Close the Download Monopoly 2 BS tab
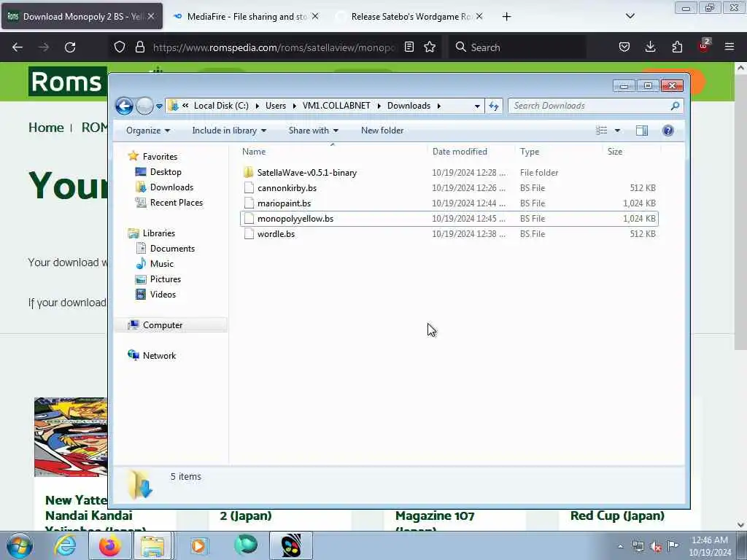Viewport: 747px width, 560px height. point(150,16)
